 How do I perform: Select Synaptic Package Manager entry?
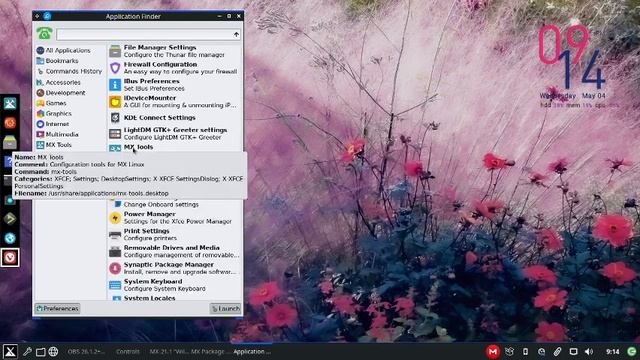pos(175,268)
